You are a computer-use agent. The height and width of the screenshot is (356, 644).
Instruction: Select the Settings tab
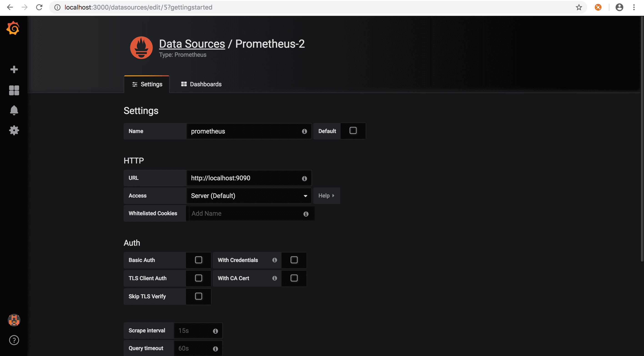click(147, 84)
